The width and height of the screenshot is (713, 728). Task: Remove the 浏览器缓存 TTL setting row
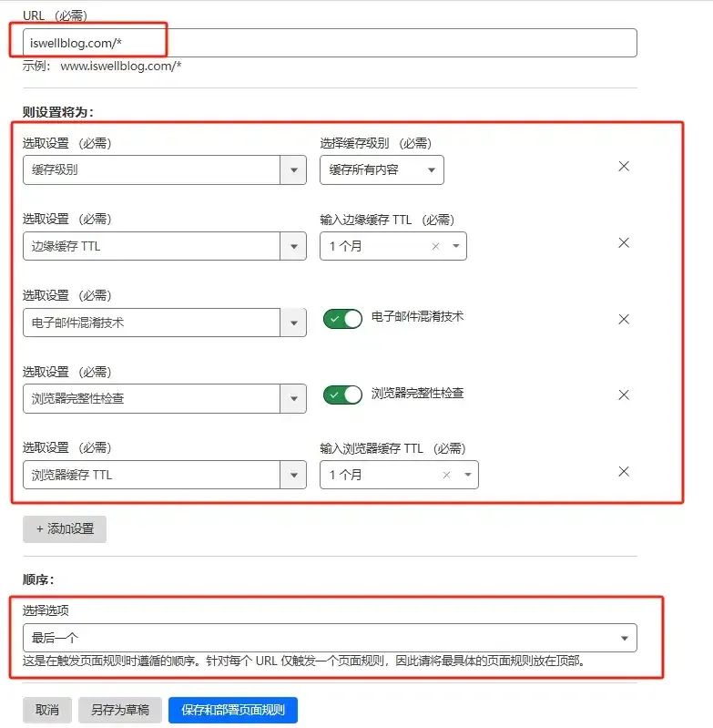tap(624, 472)
